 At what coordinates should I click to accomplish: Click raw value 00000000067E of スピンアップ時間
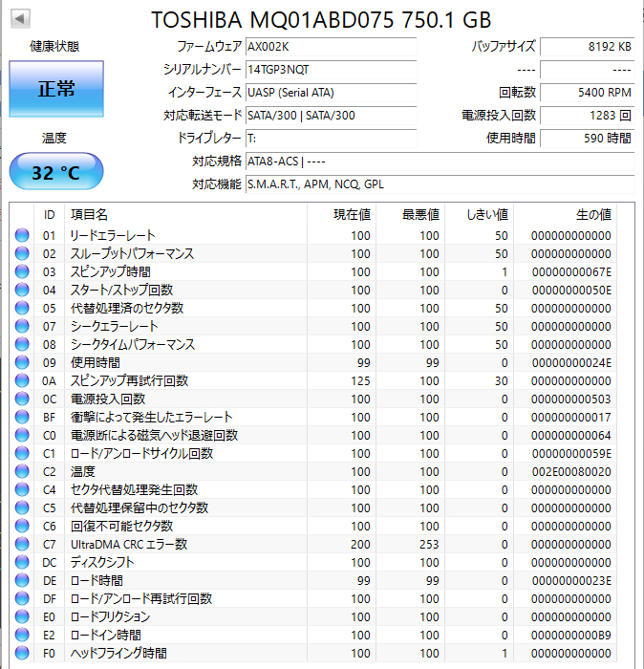click(x=571, y=272)
